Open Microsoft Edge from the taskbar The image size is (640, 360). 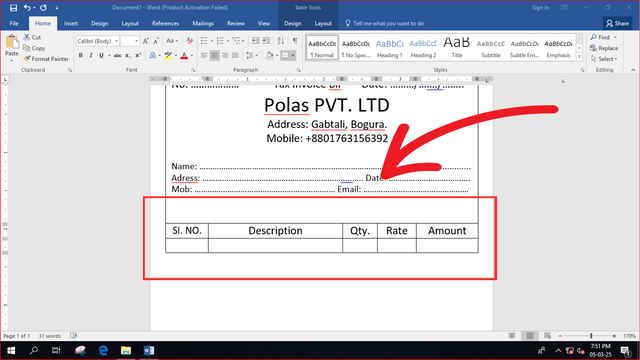coord(103,350)
